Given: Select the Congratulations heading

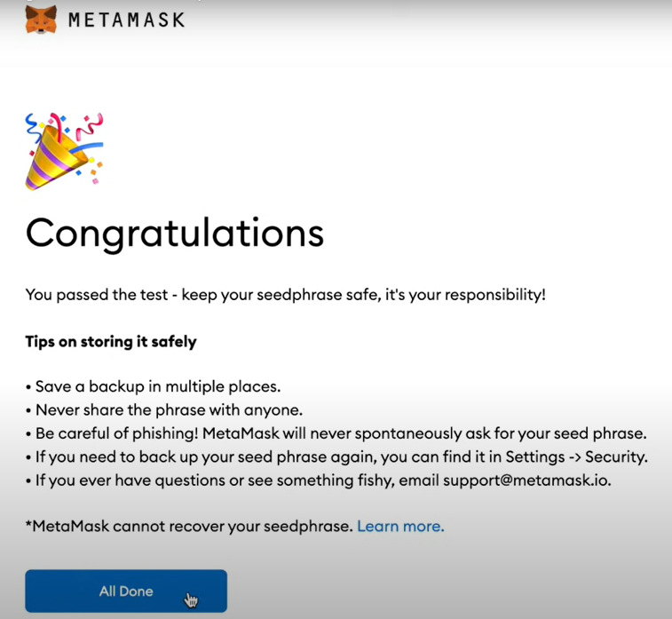Looking at the screenshot, I should point(174,234).
